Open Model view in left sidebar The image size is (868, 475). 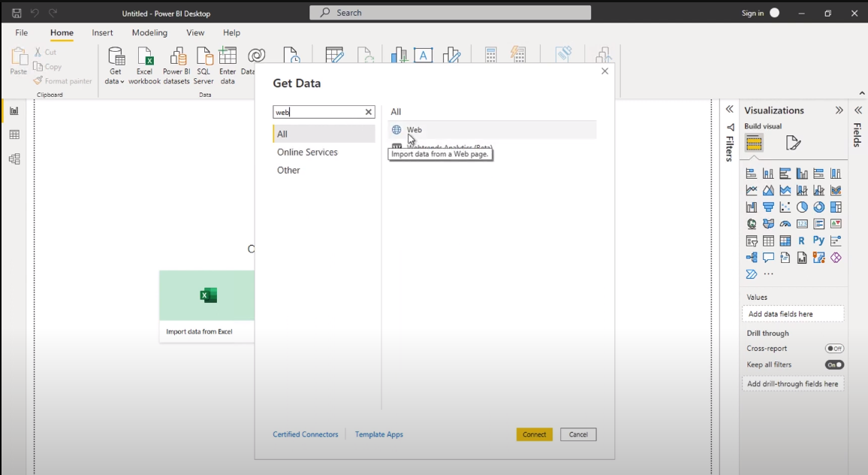(14, 159)
